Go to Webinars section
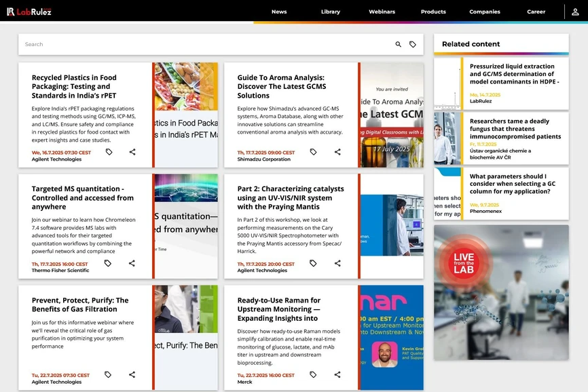The height and width of the screenshot is (392, 588). click(382, 12)
